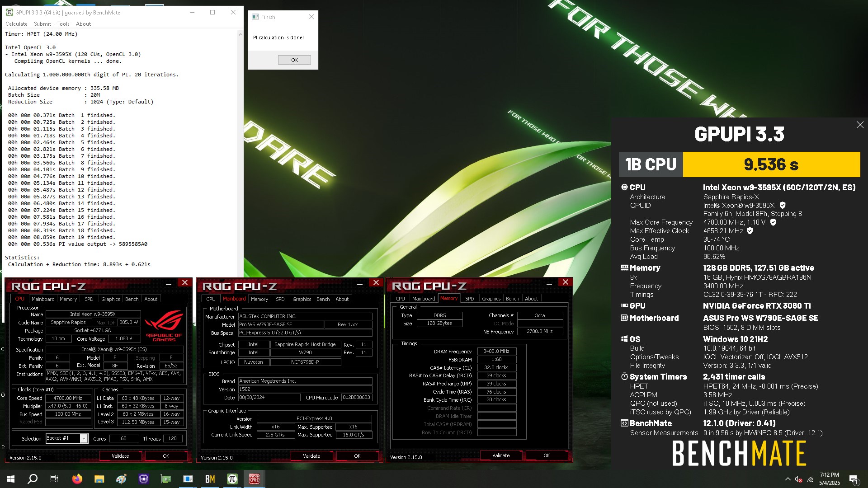Open the notification center icon

coord(854,479)
